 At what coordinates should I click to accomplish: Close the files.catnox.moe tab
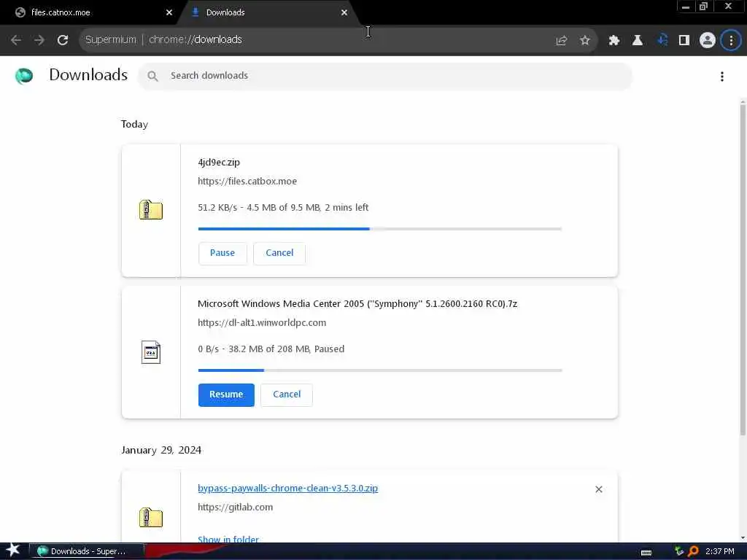pyautogui.click(x=169, y=12)
